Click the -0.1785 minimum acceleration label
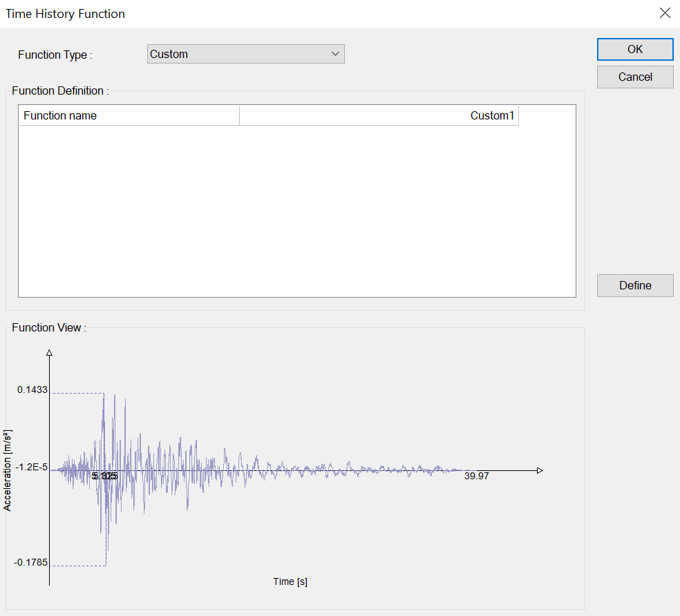 (31, 562)
